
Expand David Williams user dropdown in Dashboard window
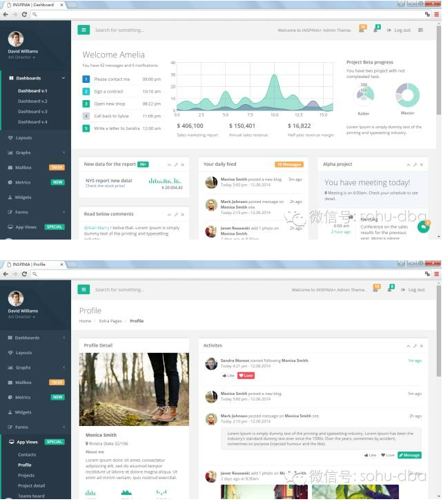tap(21, 57)
